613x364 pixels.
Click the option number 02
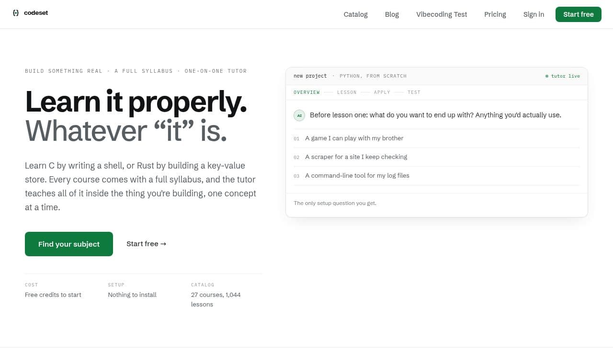[x=296, y=158]
